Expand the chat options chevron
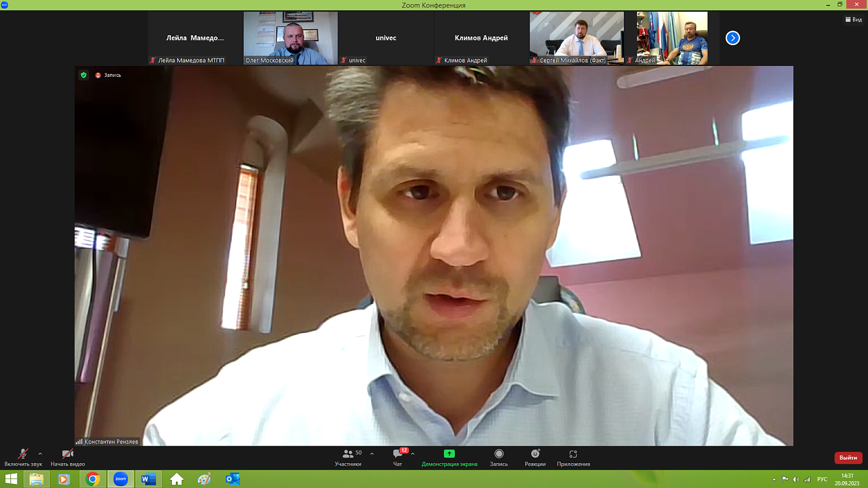 pos(413,454)
